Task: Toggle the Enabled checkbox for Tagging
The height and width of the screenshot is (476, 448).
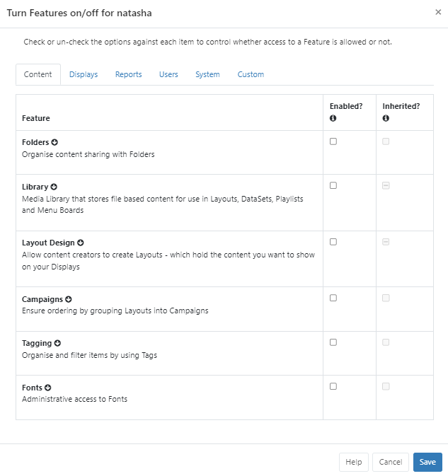Action: pos(333,342)
